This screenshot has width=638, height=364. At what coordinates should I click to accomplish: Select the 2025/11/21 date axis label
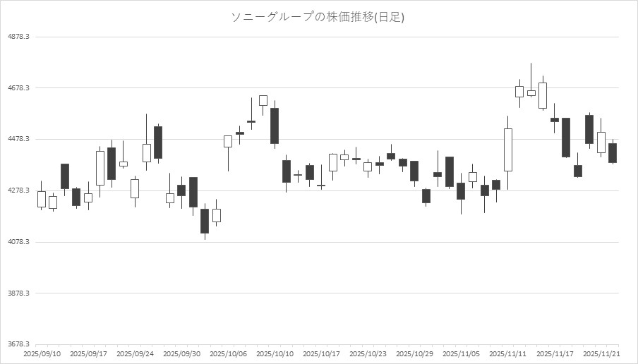(601, 353)
